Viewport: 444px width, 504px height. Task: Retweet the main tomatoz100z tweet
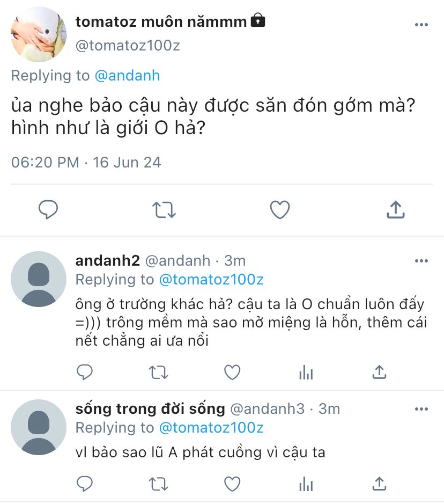pyautogui.click(x=164, y=210)
